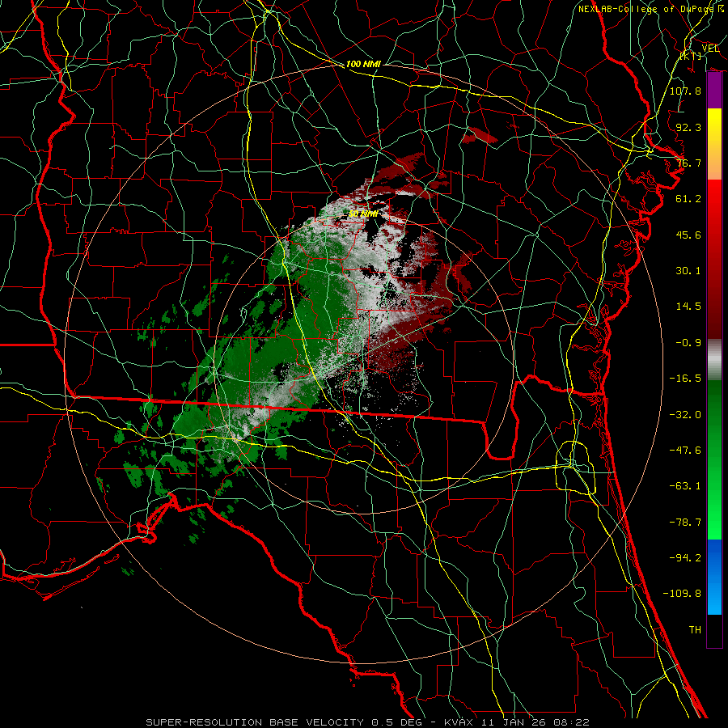Click the 100 NMI range ring label

pos(363,64)
